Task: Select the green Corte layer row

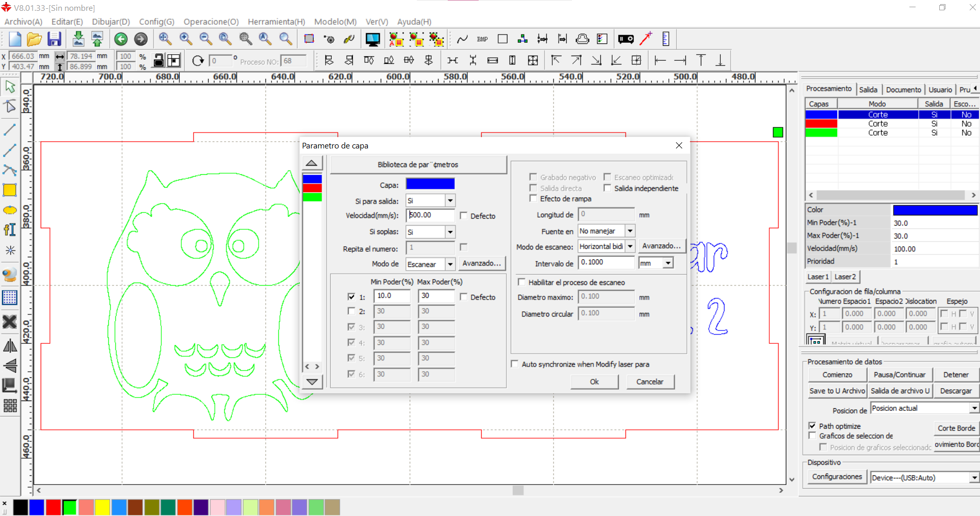Action: point(891,132)
